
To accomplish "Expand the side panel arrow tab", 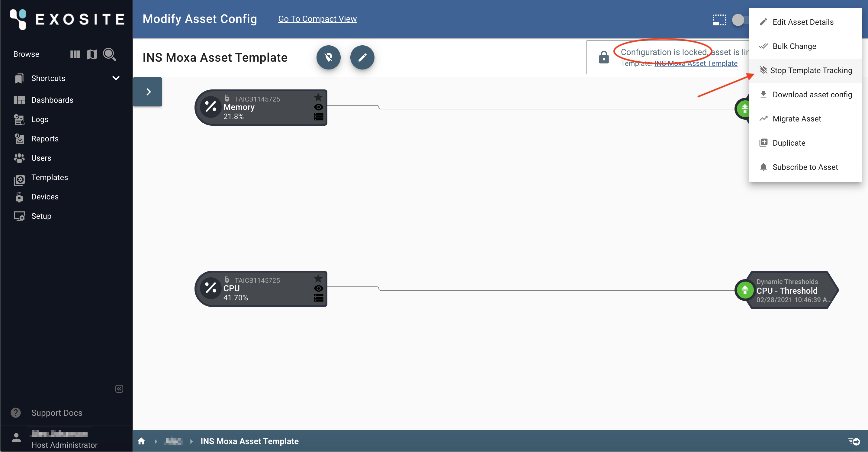I will coord(148,92).
